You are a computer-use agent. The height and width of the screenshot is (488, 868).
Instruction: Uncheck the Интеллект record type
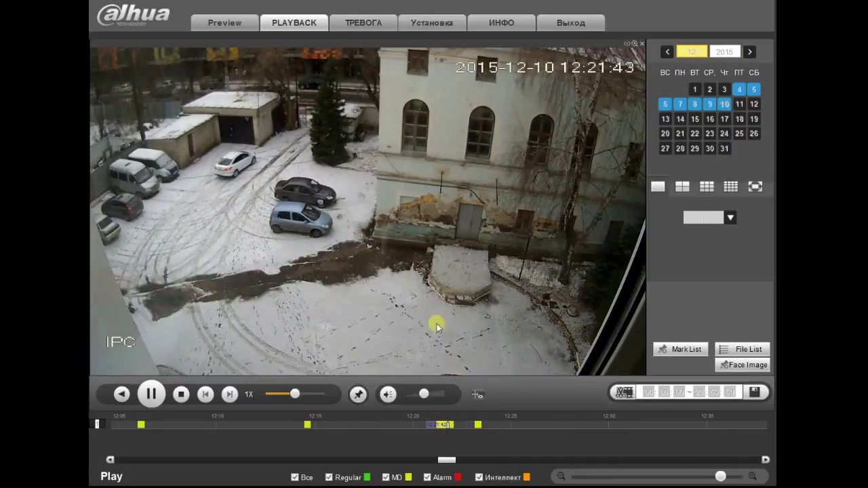pos(479,477)
